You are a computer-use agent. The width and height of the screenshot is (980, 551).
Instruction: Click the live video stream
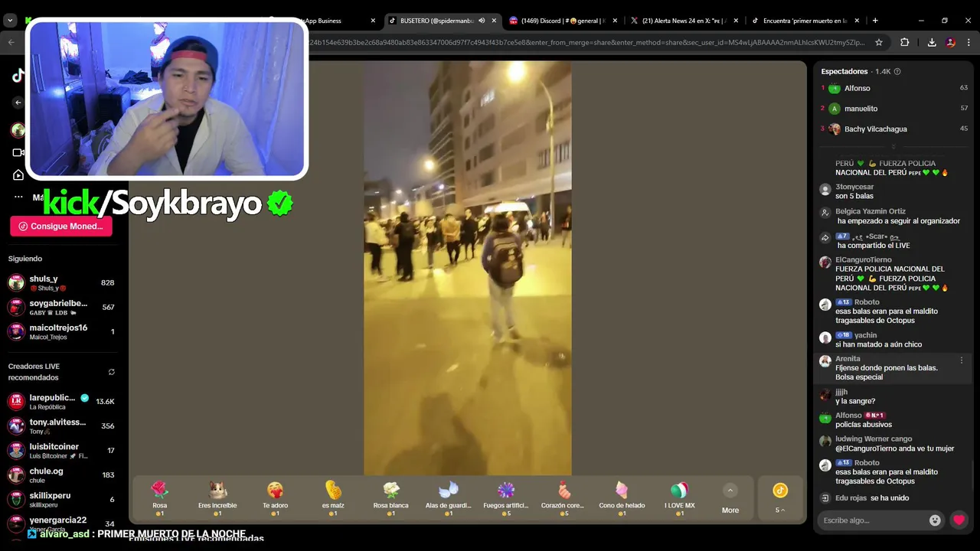pyautogui.click(x=467, y=268)
